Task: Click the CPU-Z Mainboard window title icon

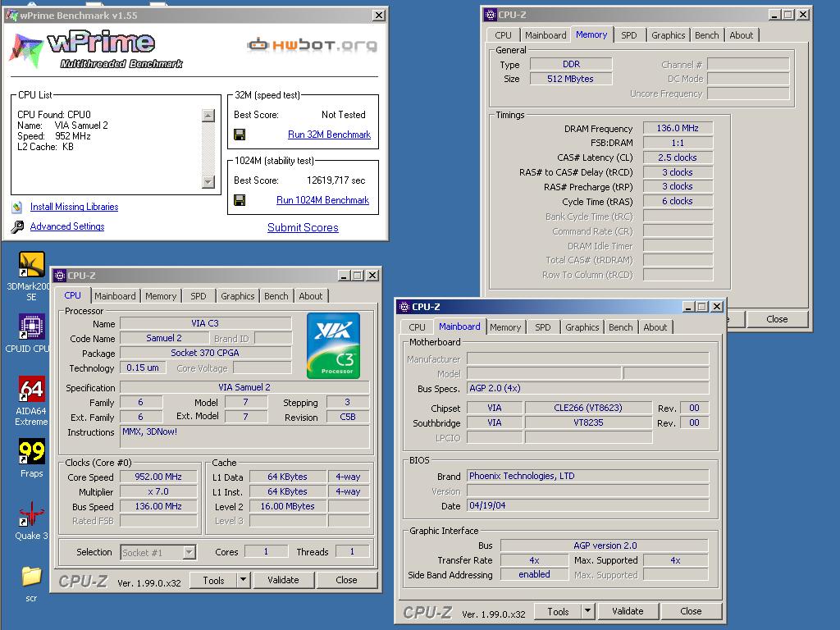Action: click(404, 307)
